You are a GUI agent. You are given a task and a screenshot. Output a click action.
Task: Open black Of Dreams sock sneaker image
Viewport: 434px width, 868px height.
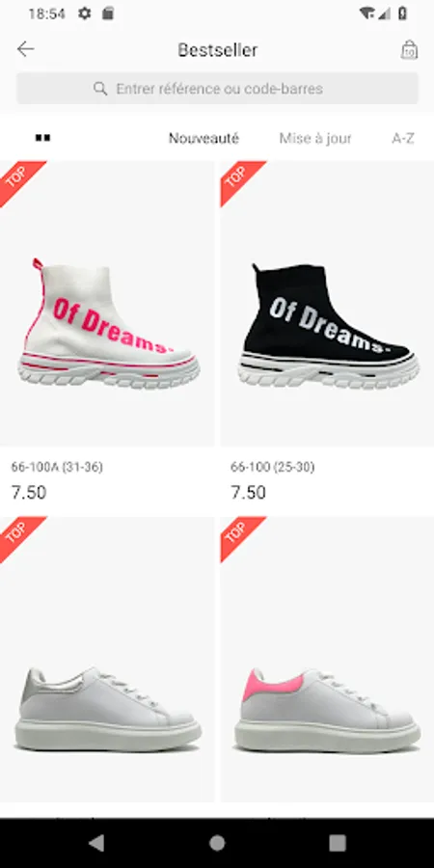[327, 304]
